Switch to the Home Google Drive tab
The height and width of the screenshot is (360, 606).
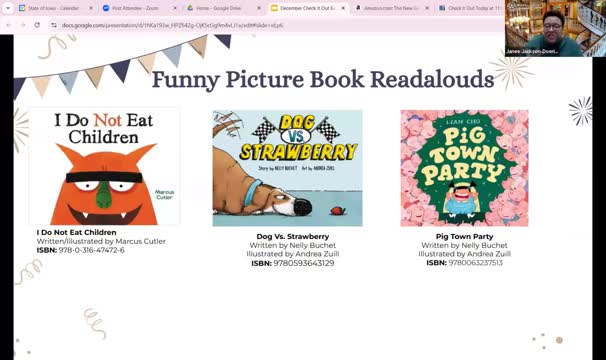tap(224, 8)
